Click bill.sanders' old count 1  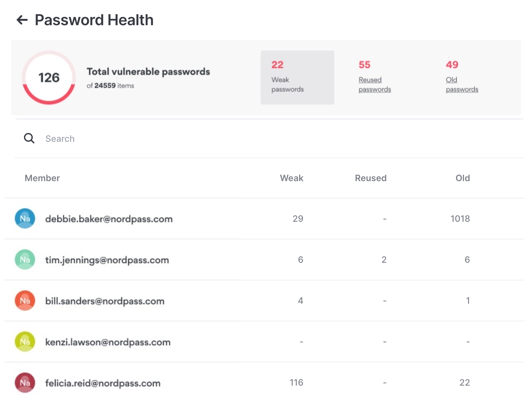pos(468,301)
